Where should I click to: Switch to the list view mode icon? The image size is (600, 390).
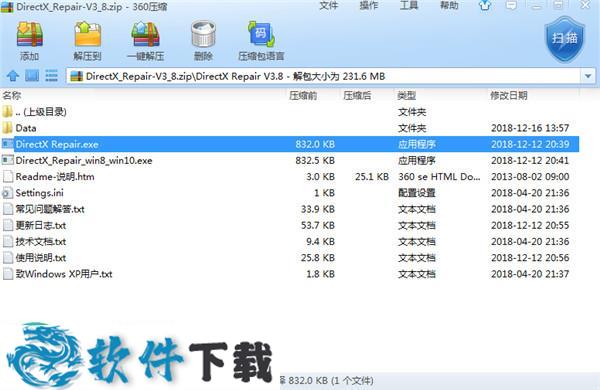pos(51,76)
